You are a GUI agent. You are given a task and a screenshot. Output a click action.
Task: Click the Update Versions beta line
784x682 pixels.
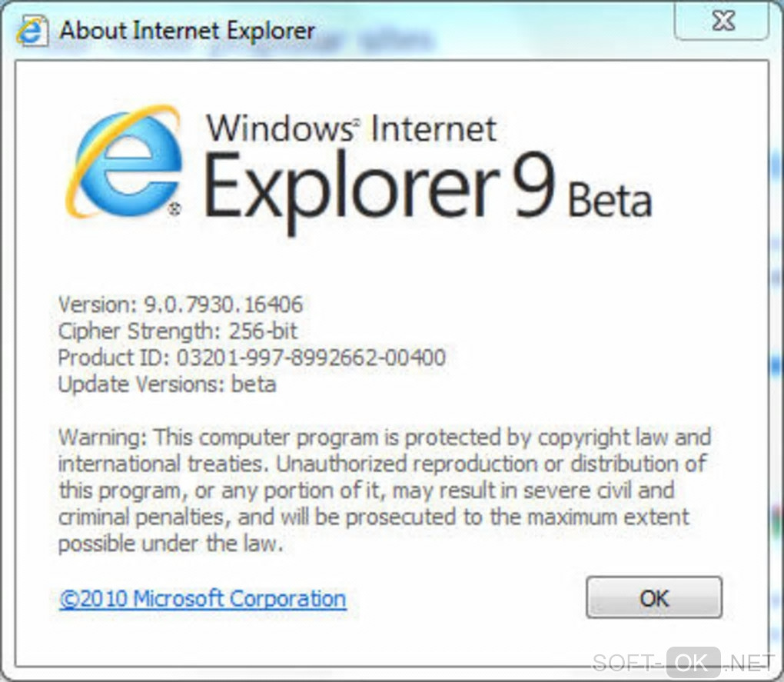click(x=167, y=384)
